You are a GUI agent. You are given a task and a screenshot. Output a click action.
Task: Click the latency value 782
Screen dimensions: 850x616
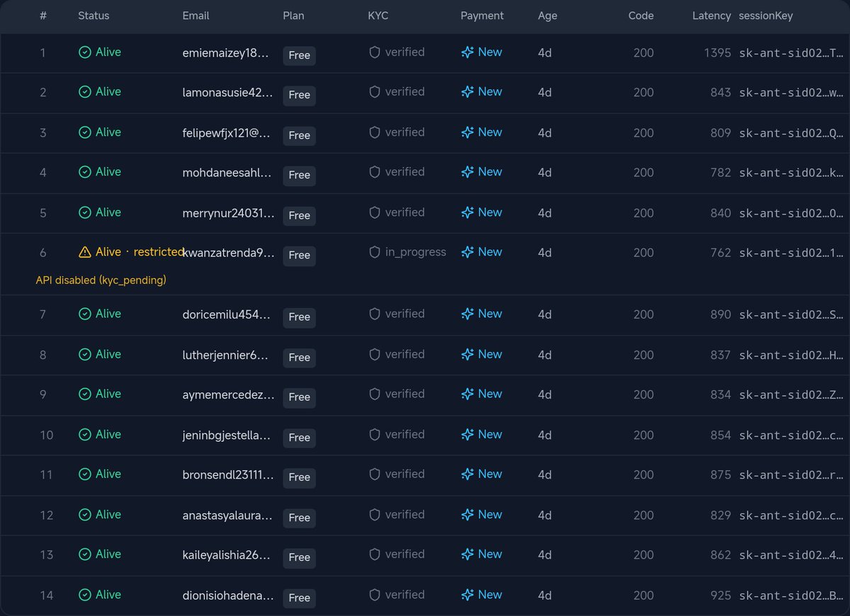click(x=721, y=172)
